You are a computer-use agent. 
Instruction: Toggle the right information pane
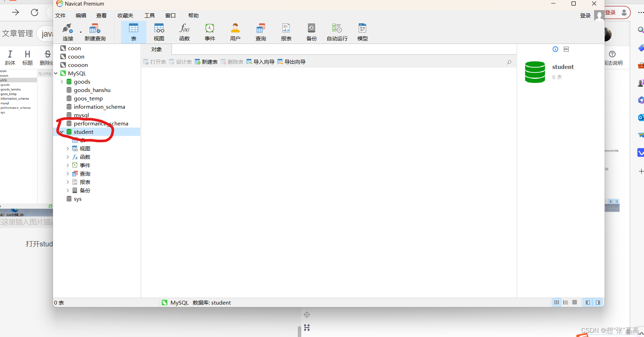pyautogui.click(x=598, y=302)
